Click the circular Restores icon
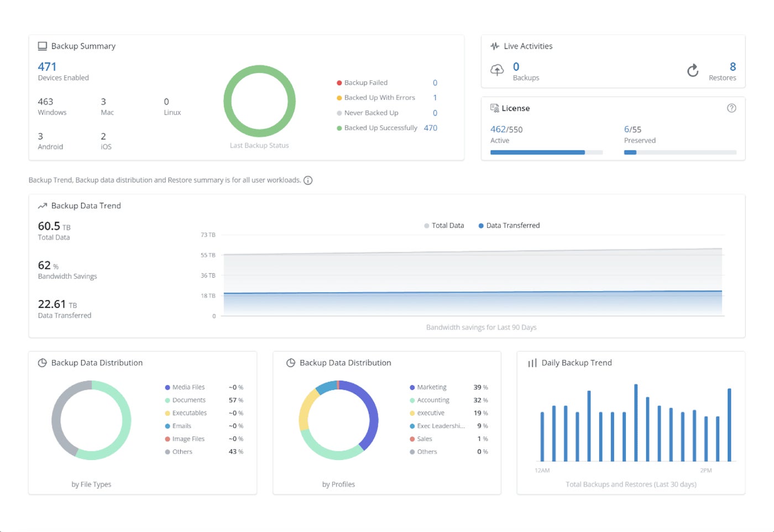The height and width of the screenshot is (532, 774). [x=693, y=70]
